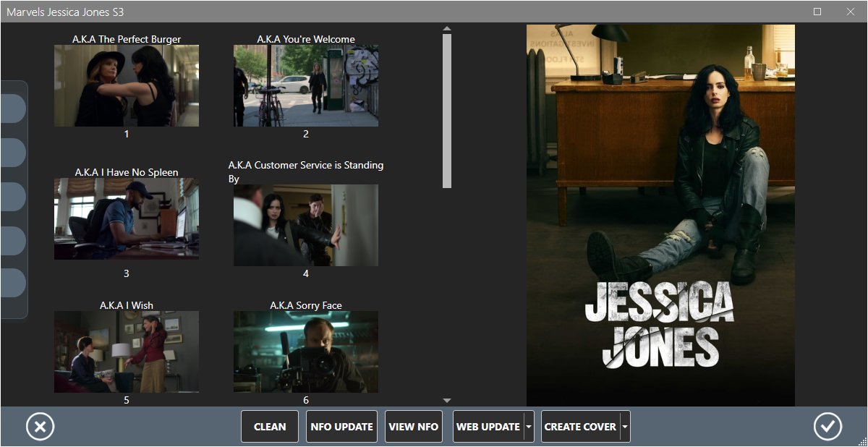The image size is (868, 447).
Task: Click the third rounded side tab
Action: (12, 197)
